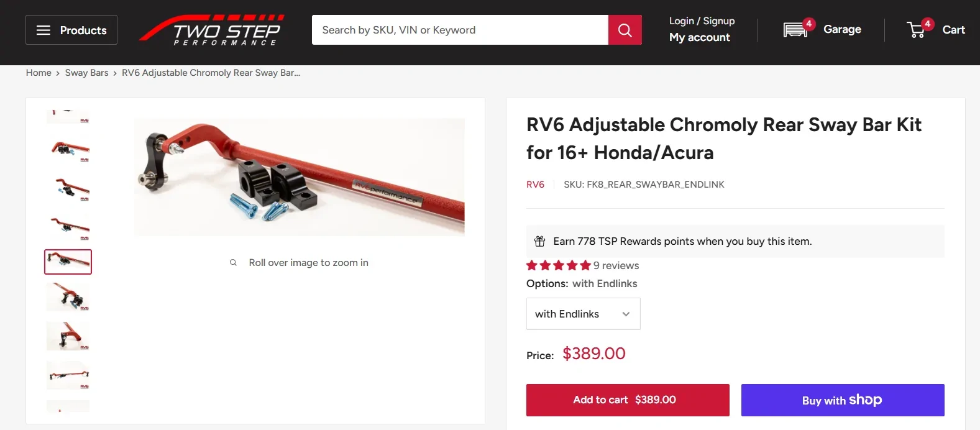The image size is (980, 430).
Task: Open the 9 reviews link
Action: [x=616, y=265]
